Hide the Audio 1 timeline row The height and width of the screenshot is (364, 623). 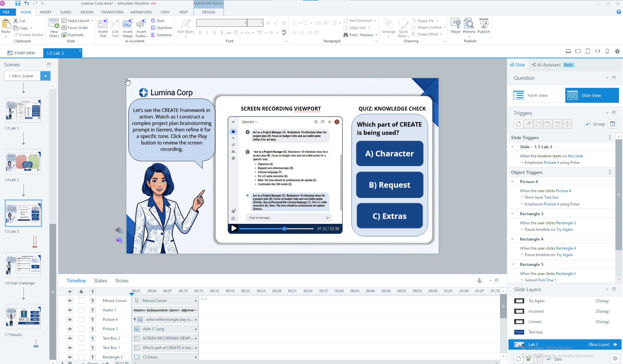point(70,310)
